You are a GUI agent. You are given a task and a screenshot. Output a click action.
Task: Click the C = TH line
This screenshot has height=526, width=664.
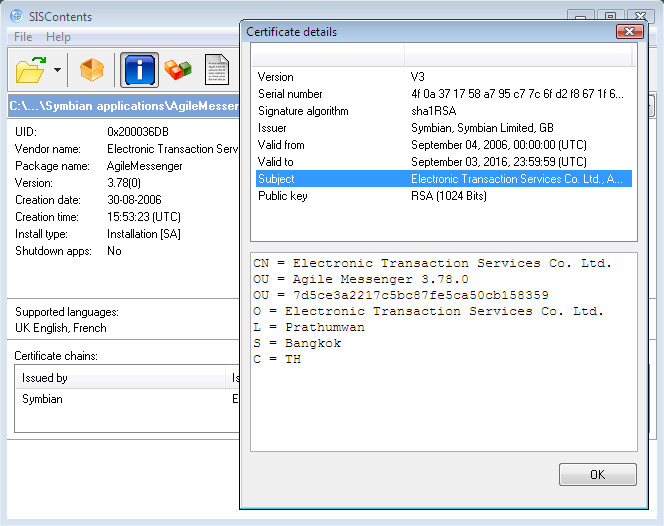[277, 359]
